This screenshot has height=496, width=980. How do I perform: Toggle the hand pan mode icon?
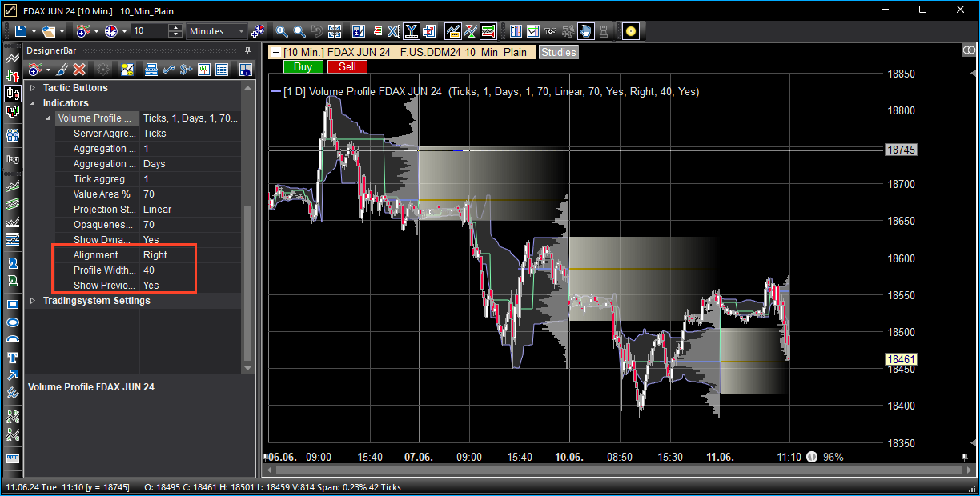point(586,31)
